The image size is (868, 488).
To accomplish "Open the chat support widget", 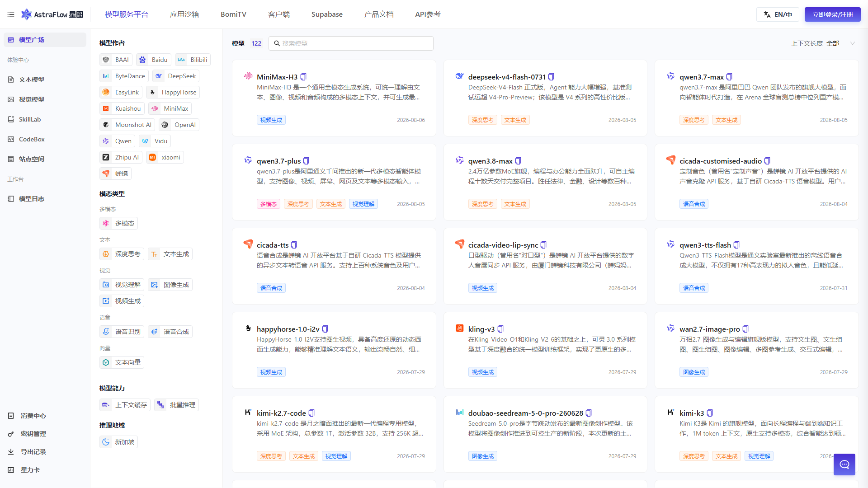I will click(x=844, y=465).
